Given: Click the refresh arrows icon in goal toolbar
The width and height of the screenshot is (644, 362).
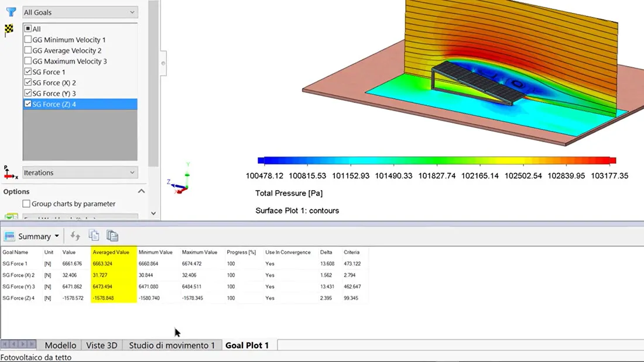Looking at the screenshot, I should 75,236.
